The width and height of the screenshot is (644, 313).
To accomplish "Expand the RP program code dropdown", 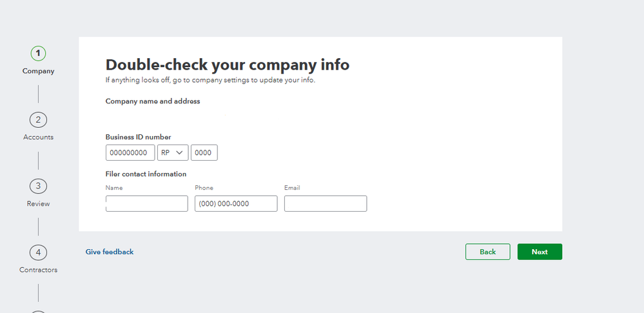I will [x=172, y=153].
